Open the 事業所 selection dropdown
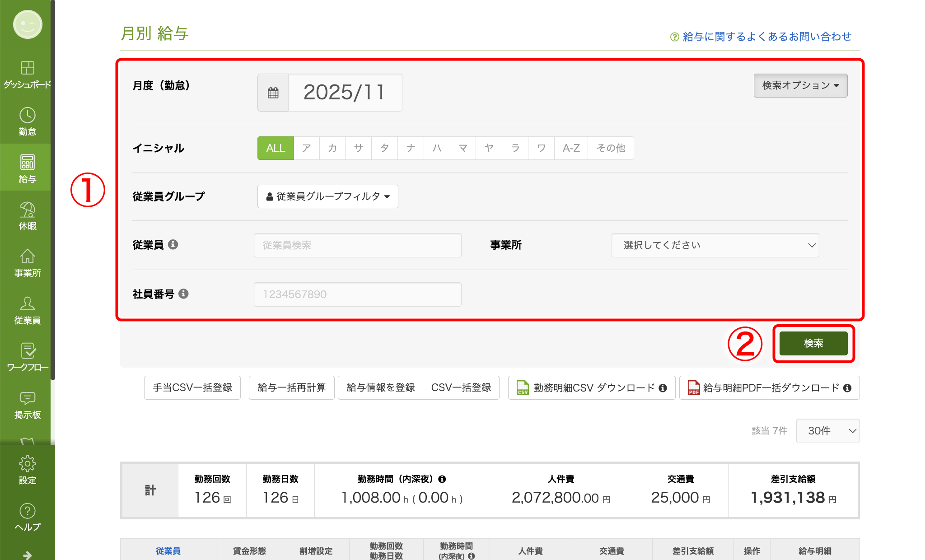 point(715,245)
